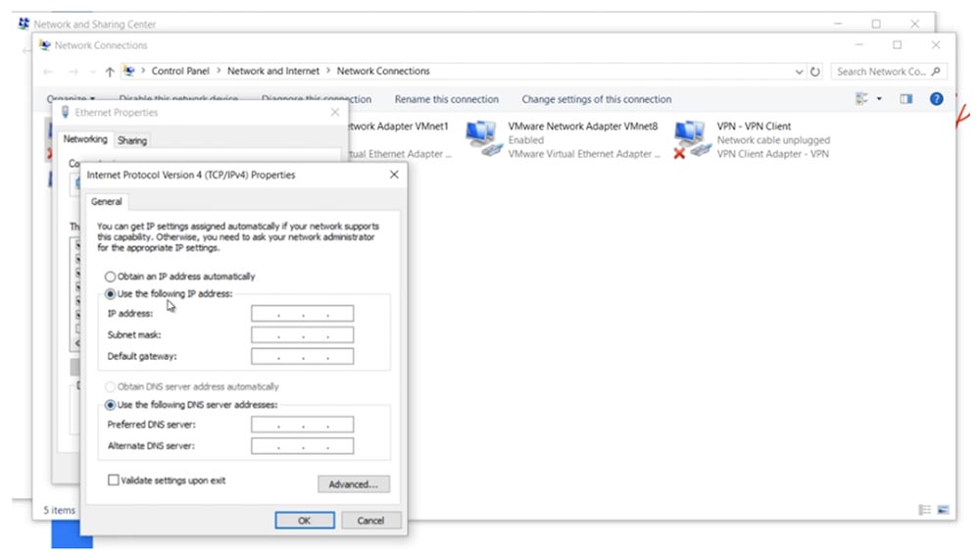Close the Ethernet Properties dialog
Screen dimensions: 980x560
click(335, 112)
